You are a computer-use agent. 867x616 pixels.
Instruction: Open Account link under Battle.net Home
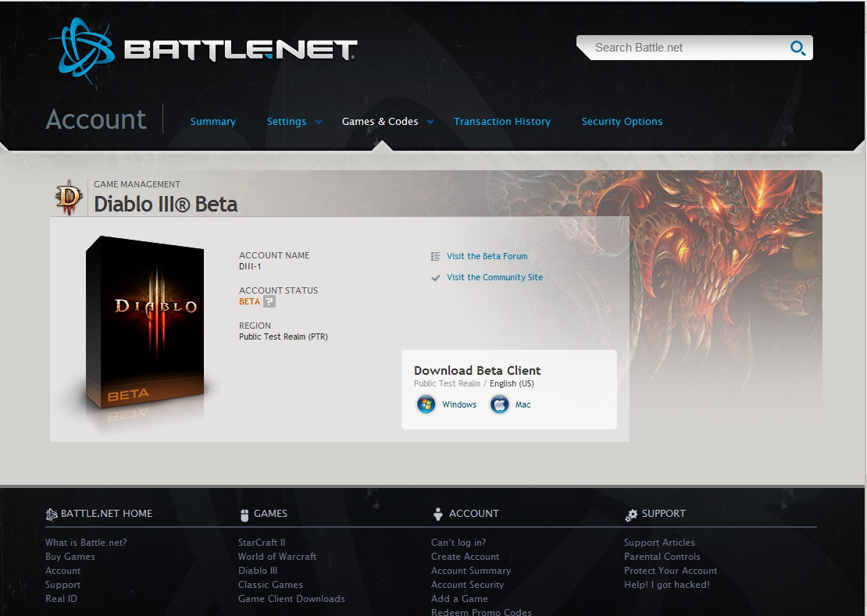pyautogui.click(x=63, y=571)
